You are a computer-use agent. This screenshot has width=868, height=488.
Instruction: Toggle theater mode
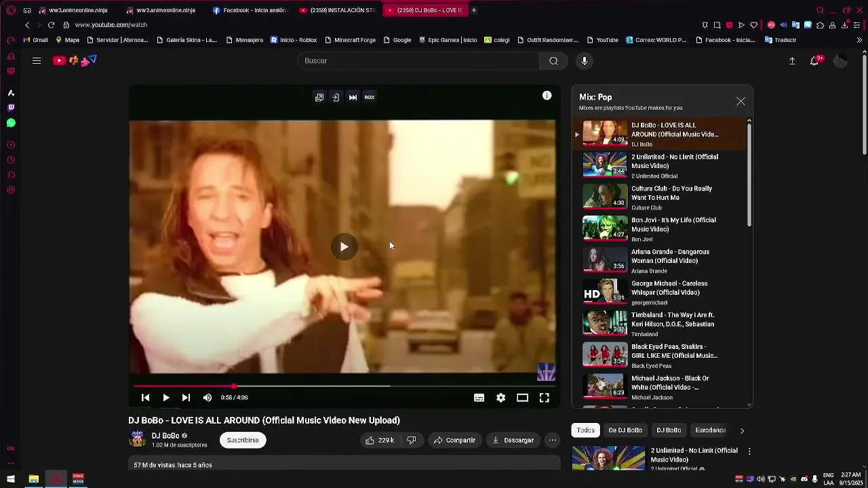pyautogui.click(x=522, y=398)
